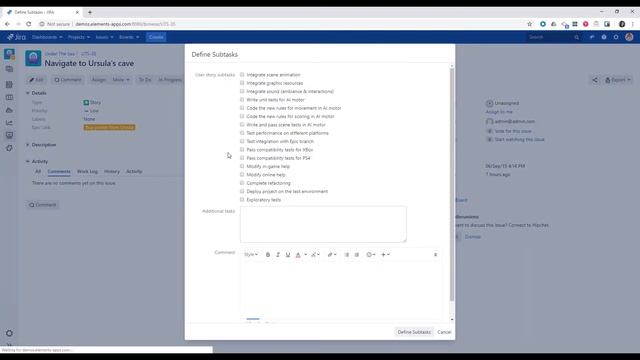This screenshot has height=360, width=640.
Task: Check 'Modify online help' subtask
Action: [x=242, y=175]
